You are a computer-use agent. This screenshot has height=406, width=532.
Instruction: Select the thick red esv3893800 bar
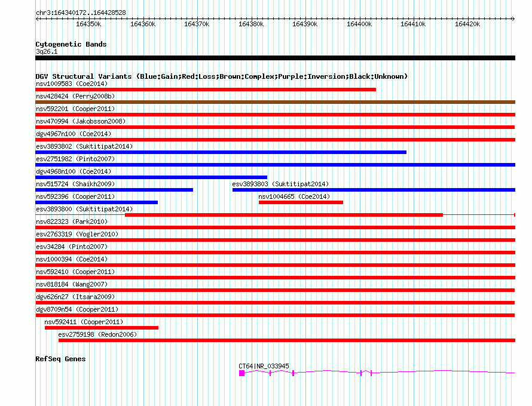(284, 215)
